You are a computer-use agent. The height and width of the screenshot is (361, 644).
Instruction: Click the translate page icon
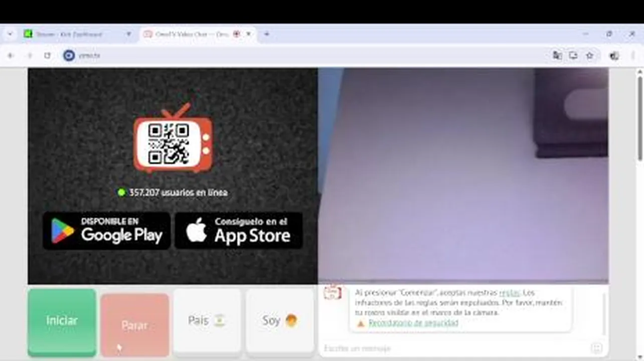[557, 56]
